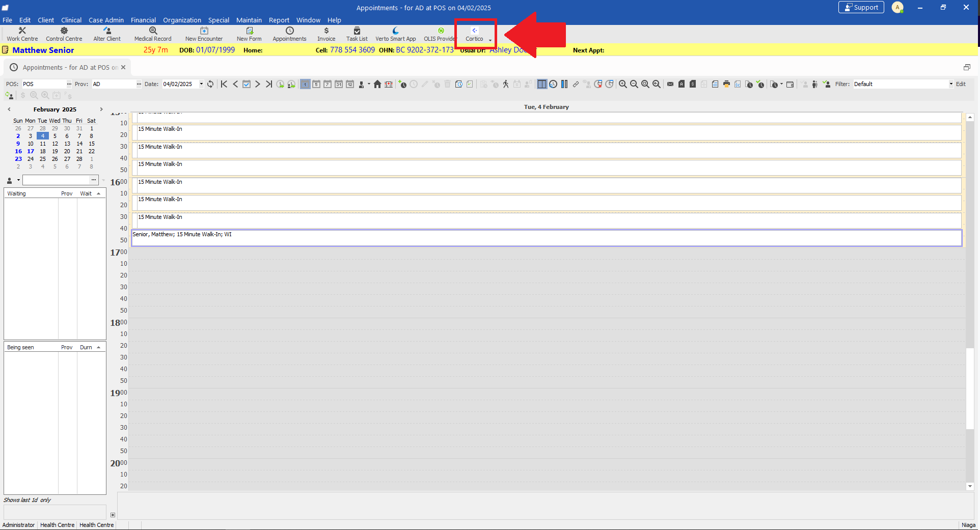The width and height of the screenshot is (980, 530).
Task: Open the Date dropdown arrow
Action: pos(201,84)
